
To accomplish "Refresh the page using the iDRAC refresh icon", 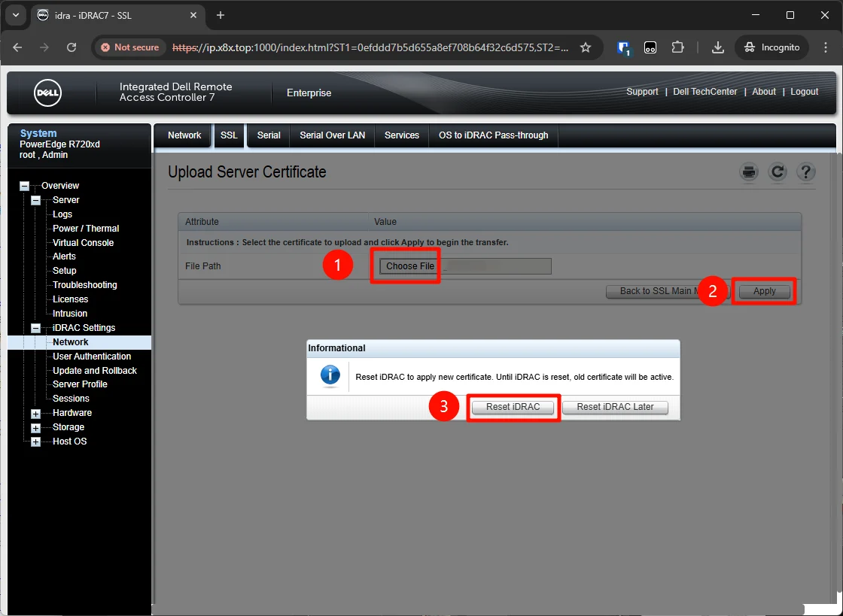I will 778,171.
